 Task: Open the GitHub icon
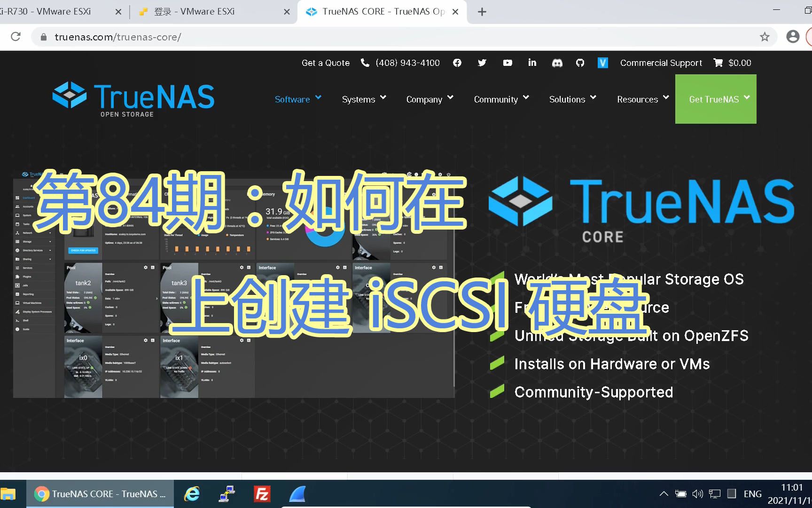580,63
